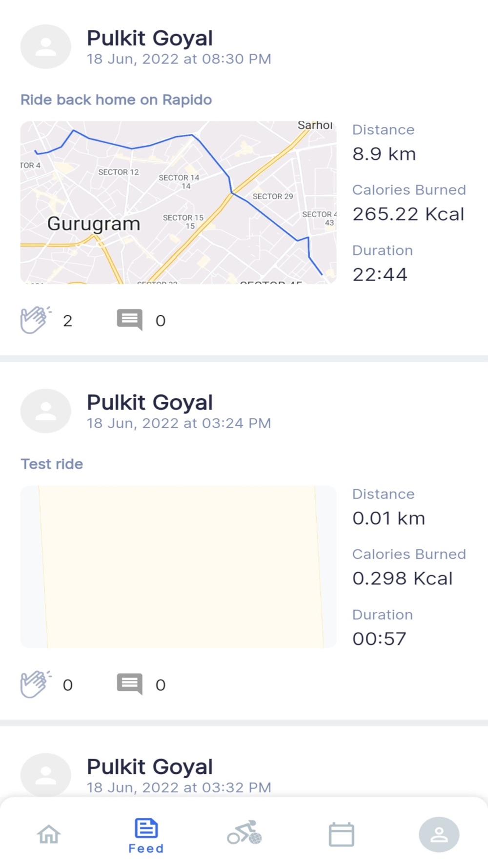The width and height of the screenshot is (488, 868).
Task: Open the Test ride map thumbnail
Action: point(178,567)
